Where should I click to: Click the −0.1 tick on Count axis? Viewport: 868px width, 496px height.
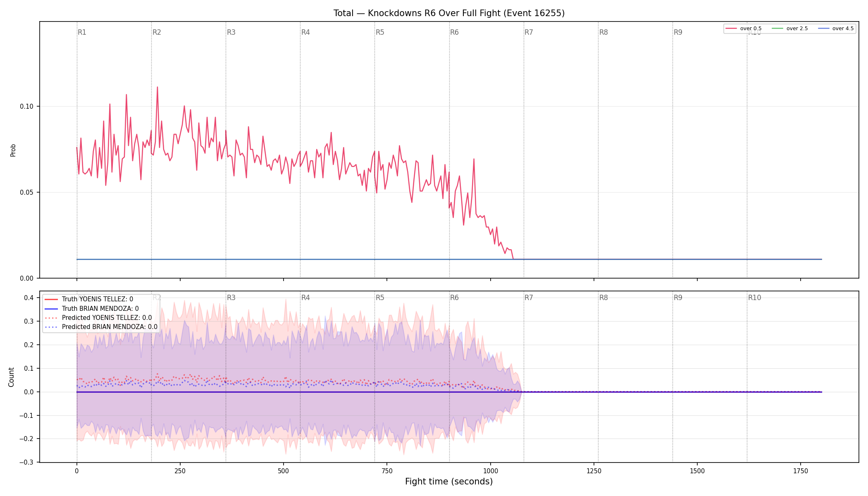point(26,416)
